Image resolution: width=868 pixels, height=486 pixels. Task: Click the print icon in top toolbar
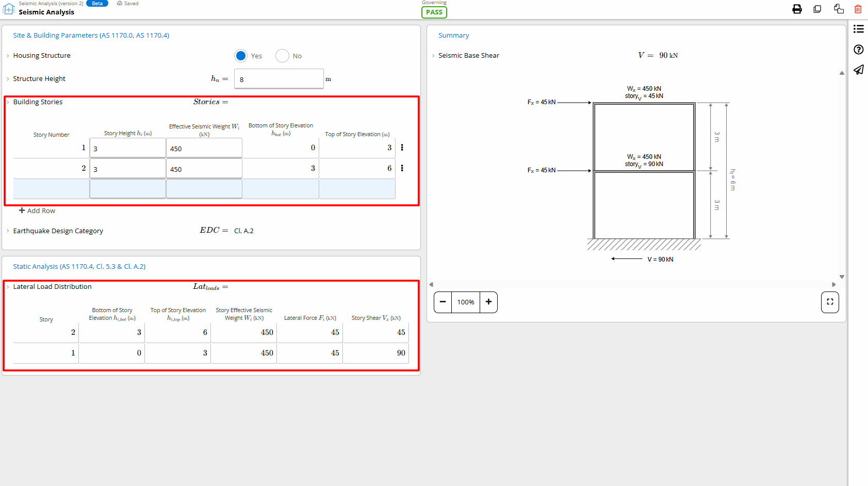coord(797,9)
